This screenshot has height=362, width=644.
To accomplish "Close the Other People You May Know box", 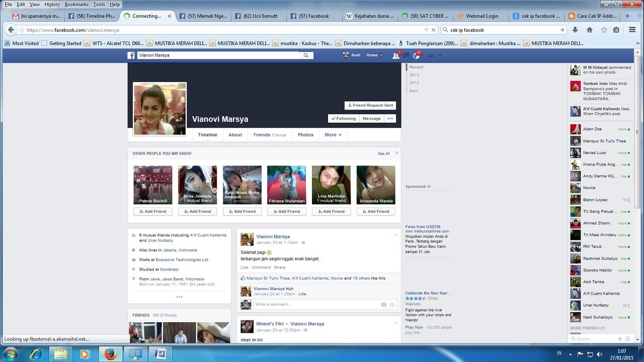I will click(x=396, y=153).
